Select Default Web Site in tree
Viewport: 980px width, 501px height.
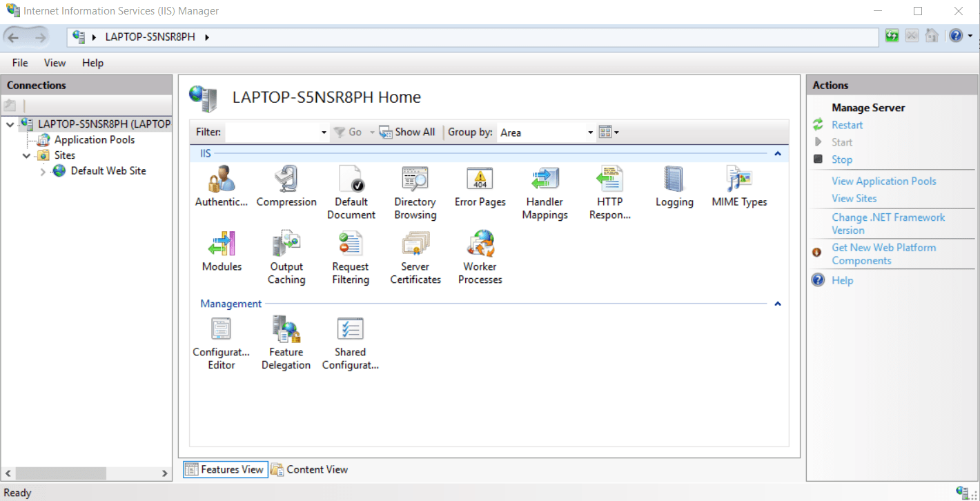tap(108, 170)
